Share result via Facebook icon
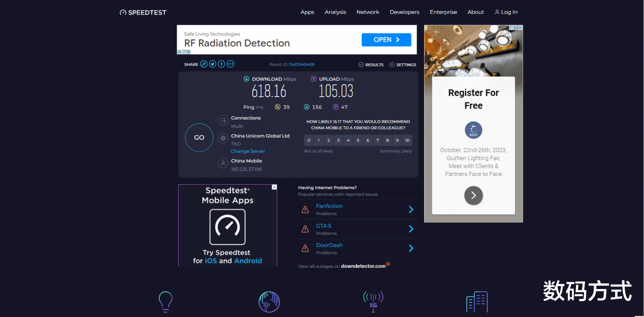Screen dimensions: 644x317 pyautogui.click(x=221, y=64)
